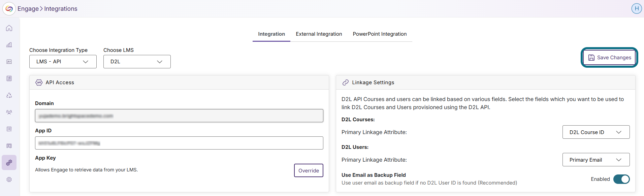Click the API Access panel icon
Viewport: 644px width, 196px height.
tap(39, 83)
